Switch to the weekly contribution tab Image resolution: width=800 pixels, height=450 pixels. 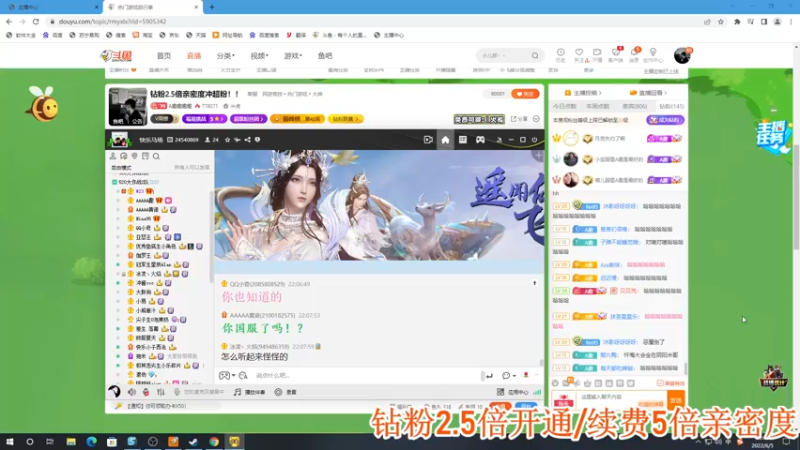[x=597, y=106]
